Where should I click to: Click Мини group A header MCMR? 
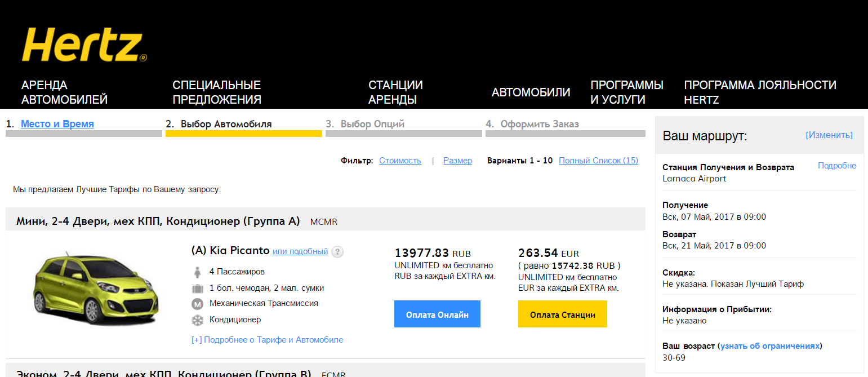tap(177, 221)
